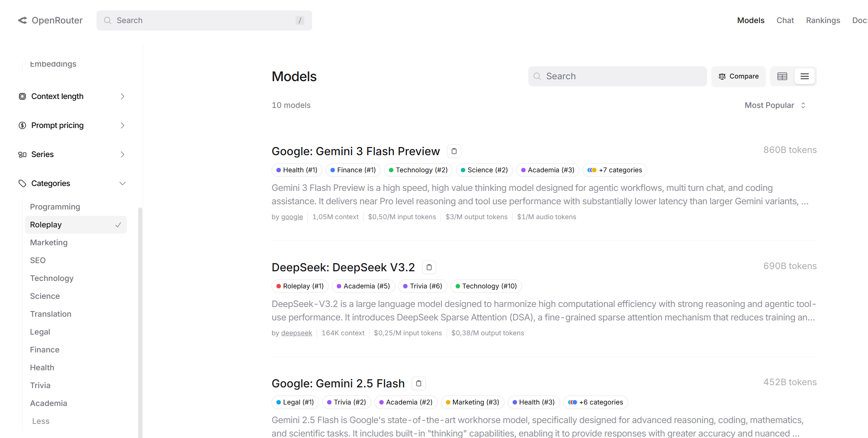
Task: Open the Chat nav tab
Action: 785,20
